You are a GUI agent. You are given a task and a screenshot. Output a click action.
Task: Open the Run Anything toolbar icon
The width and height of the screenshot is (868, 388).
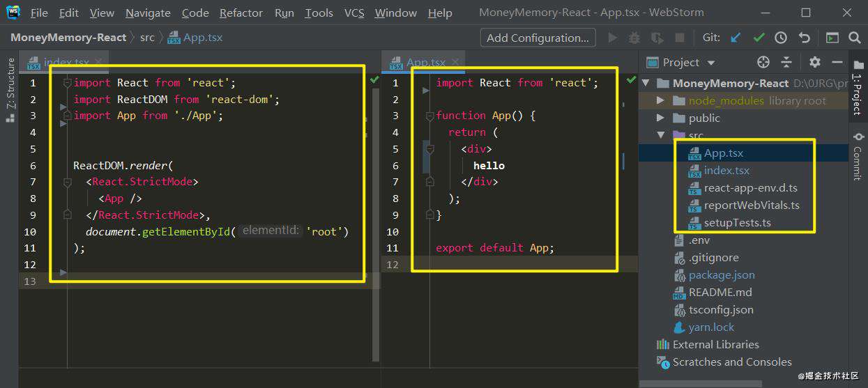pyautogui.click(x=832, y=38)
